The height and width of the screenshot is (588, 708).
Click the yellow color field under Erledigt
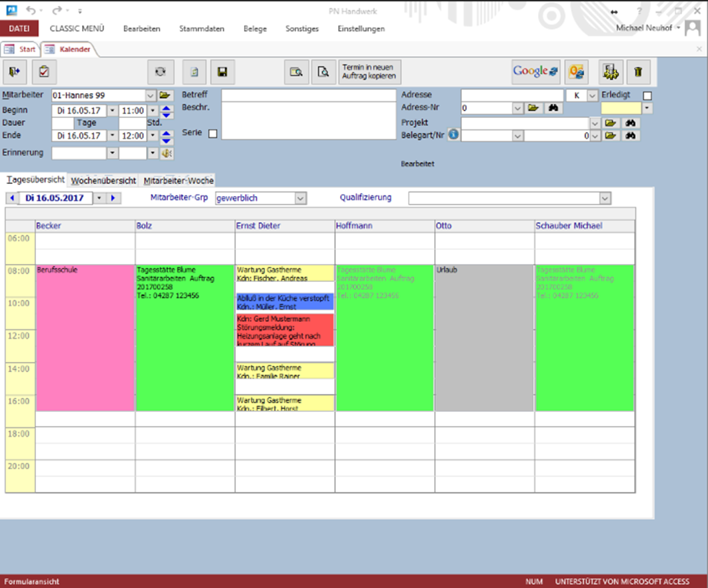pos(621,108)
